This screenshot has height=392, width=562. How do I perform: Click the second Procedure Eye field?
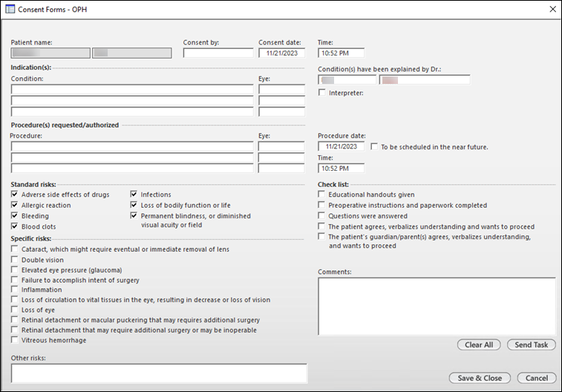pos(281,157)
